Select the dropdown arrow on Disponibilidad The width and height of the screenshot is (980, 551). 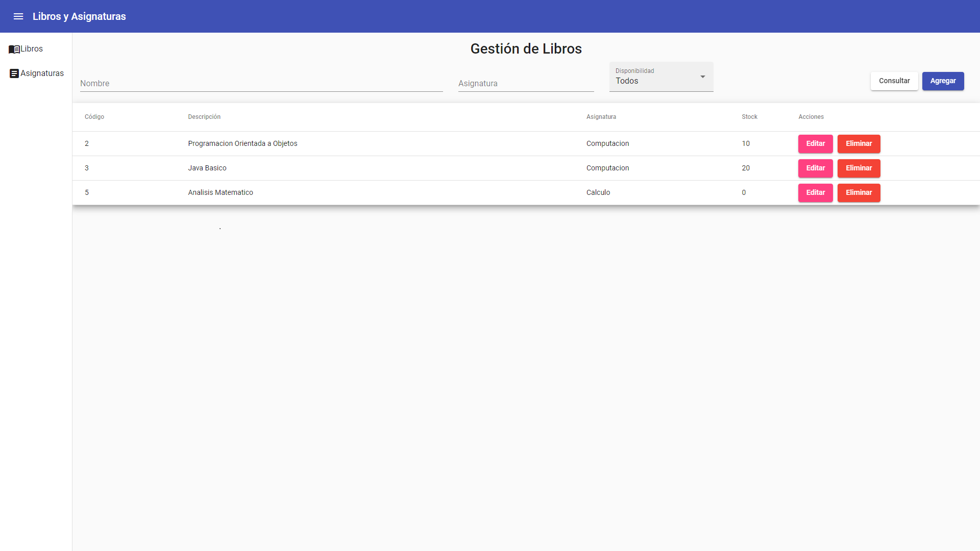pyautogui.click(x=703, y=77)
